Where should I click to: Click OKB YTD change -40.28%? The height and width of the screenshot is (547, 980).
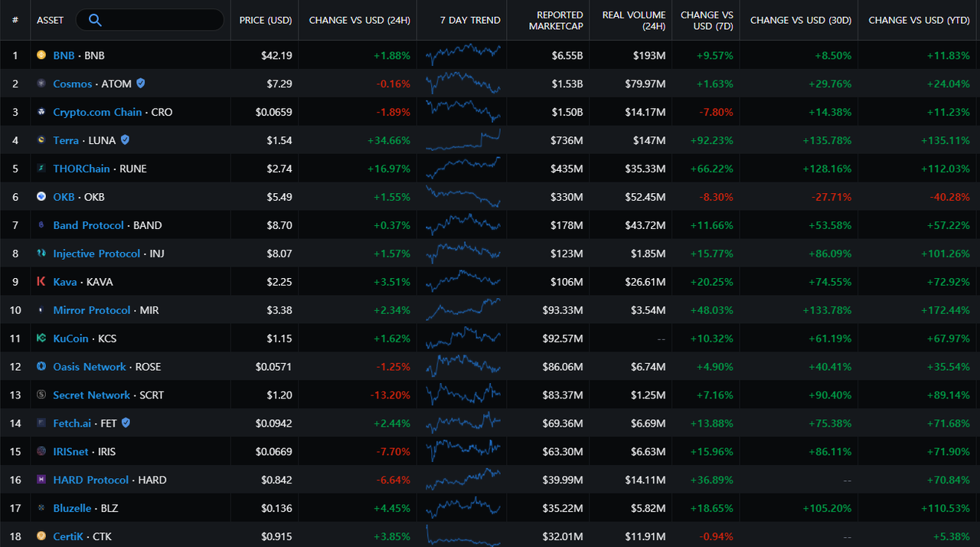950,197
